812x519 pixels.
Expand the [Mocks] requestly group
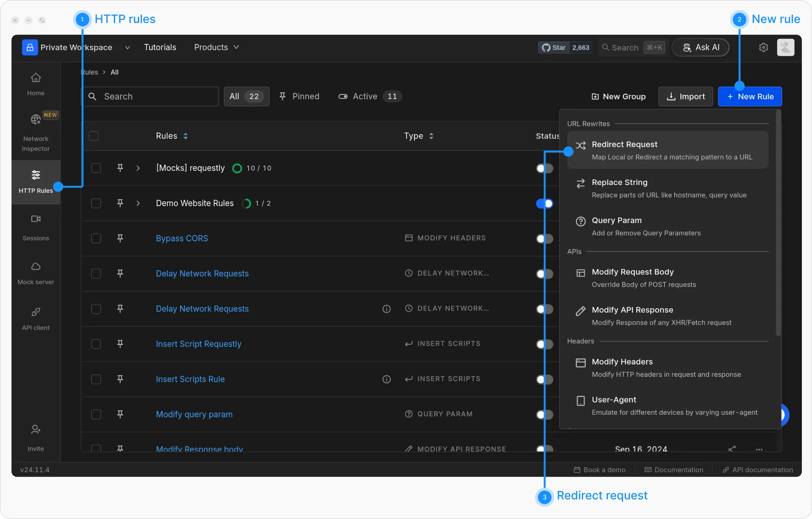138,168
